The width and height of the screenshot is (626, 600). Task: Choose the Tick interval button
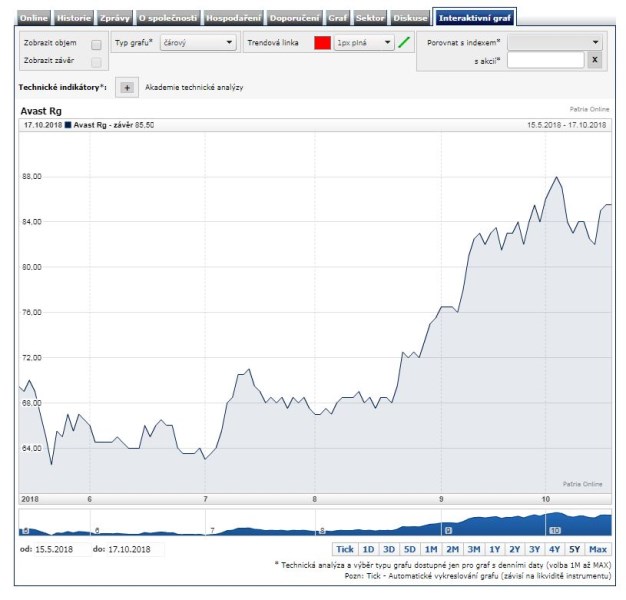click(345, 549)
